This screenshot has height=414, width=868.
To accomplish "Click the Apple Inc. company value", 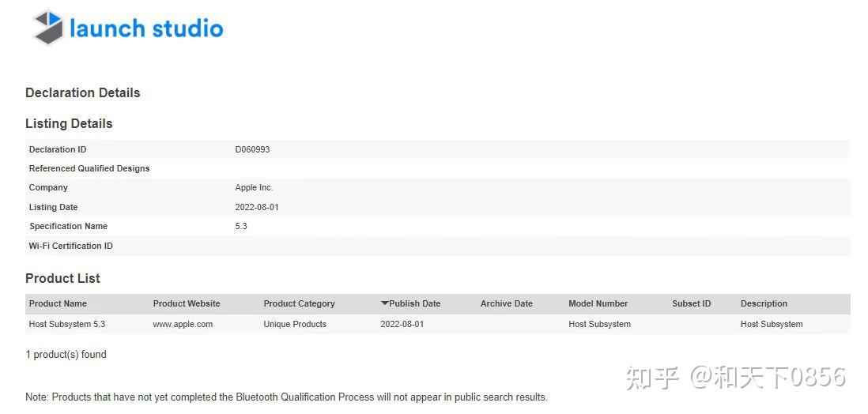I will coord(254,187).
